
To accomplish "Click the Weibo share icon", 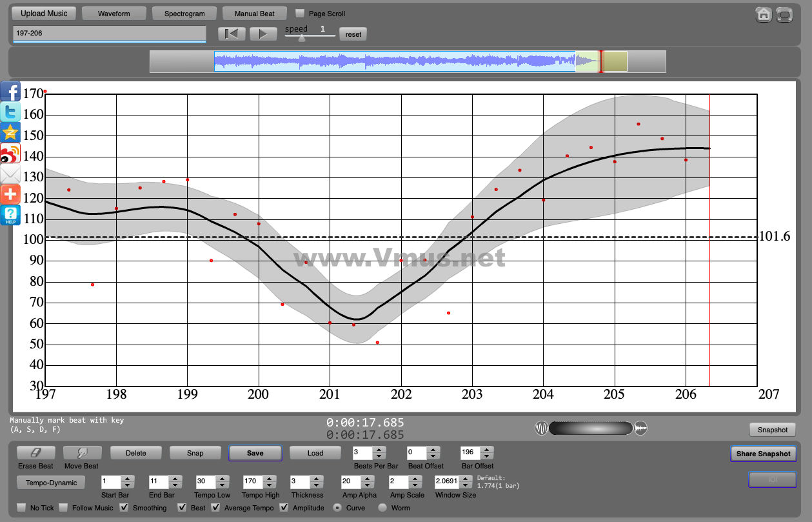I will coord(10,154).
